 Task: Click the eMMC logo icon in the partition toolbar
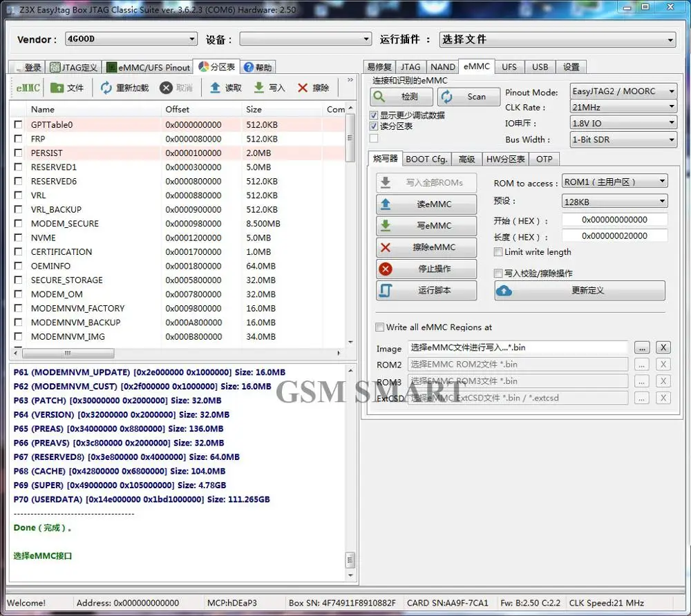(x=28, y=88)
